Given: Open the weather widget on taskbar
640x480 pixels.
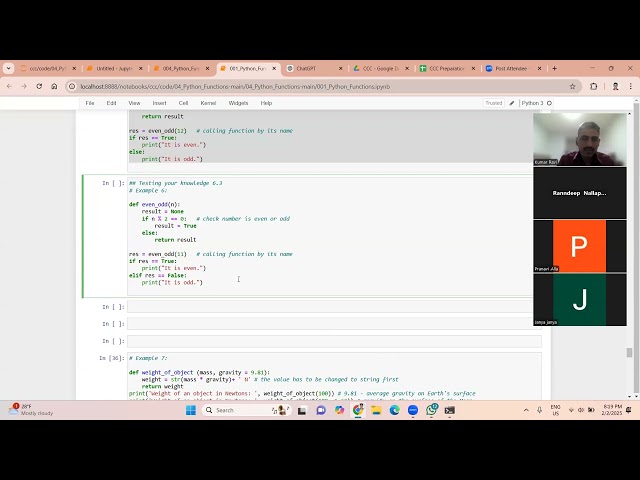Looking at the screenshot, I should coord(30,410).
